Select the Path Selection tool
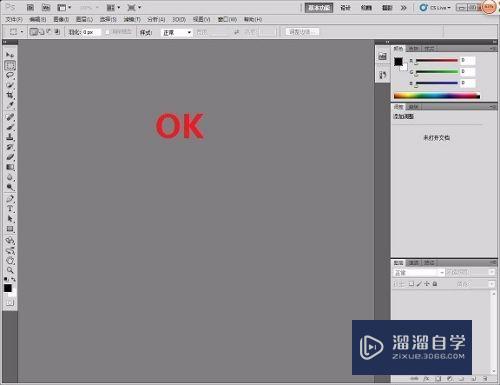 click(10, 219)
